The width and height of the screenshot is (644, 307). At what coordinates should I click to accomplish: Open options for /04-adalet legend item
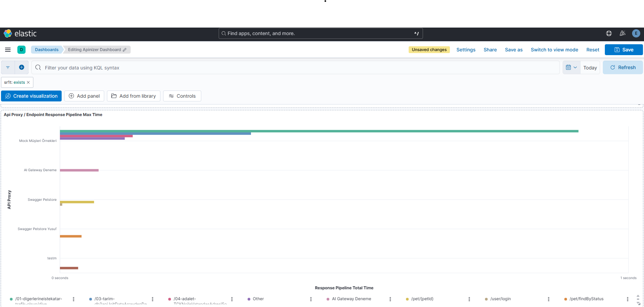[232, 299]
